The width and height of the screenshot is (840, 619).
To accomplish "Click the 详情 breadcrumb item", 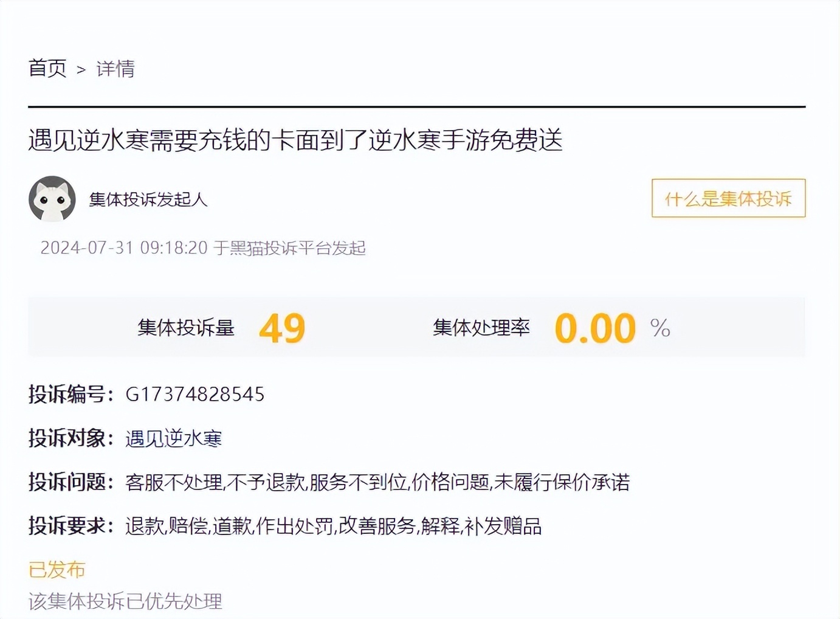I will tap(115, 69).
